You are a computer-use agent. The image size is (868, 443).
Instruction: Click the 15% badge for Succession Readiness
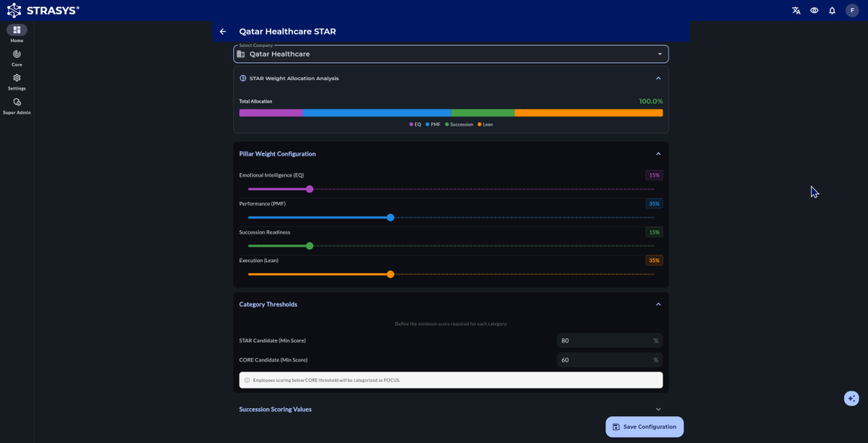[654, 232]
